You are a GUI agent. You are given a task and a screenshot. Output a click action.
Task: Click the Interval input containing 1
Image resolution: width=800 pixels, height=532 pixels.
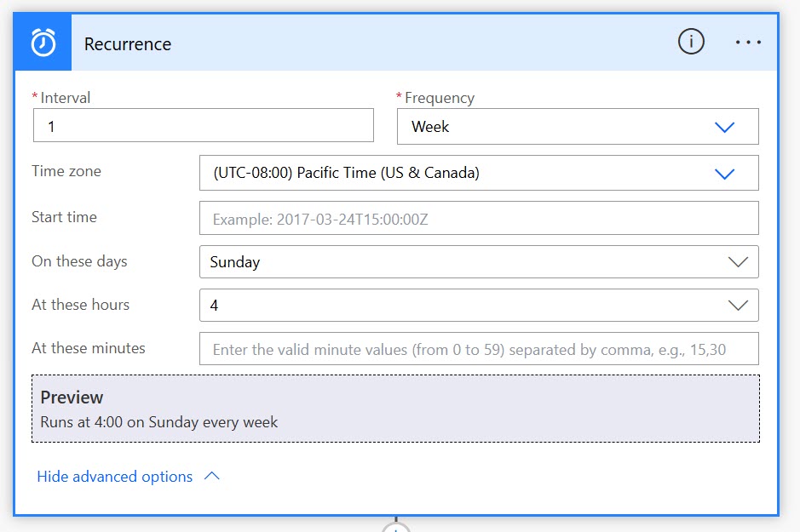203,124
